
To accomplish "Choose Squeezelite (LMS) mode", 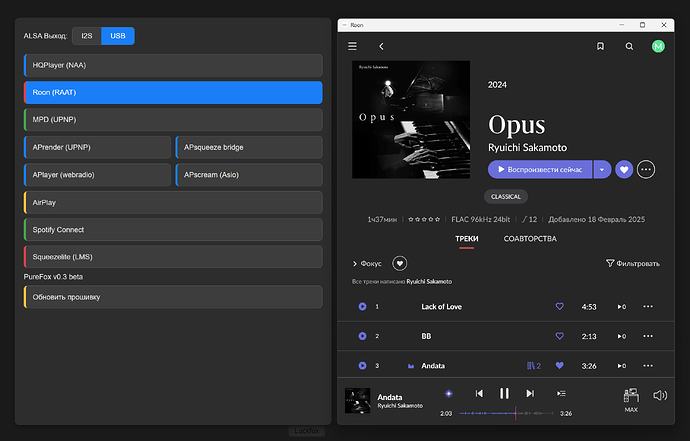I will tap(173, 257).
